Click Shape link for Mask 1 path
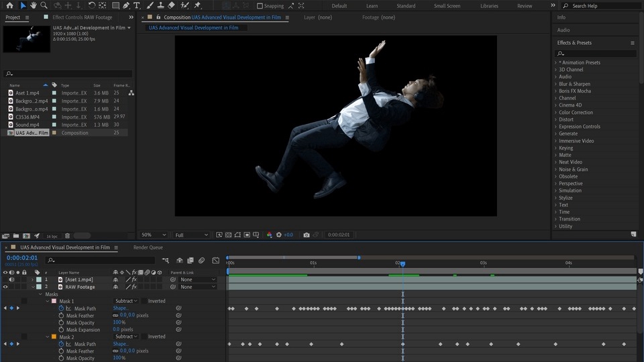This screenshot has height=362, width=644. pyautogui.click(x=121, y=308)
